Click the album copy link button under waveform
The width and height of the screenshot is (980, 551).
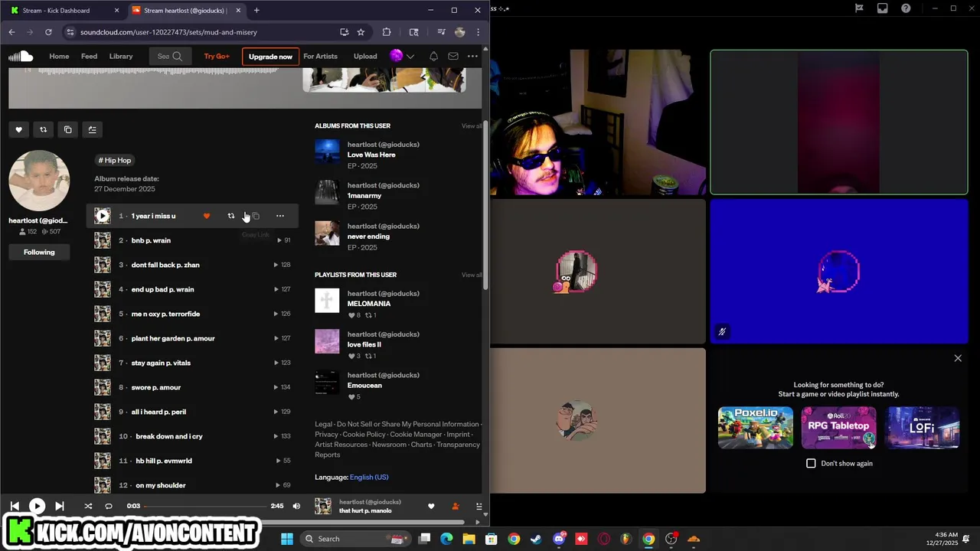click(x=67, y=129)
